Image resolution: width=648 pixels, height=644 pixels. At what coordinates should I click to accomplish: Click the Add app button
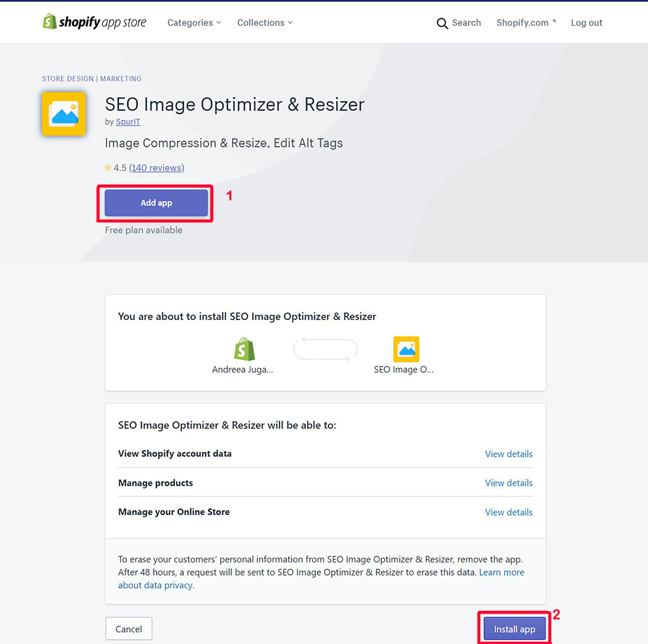pyautogui.click(x=156, y=203)
